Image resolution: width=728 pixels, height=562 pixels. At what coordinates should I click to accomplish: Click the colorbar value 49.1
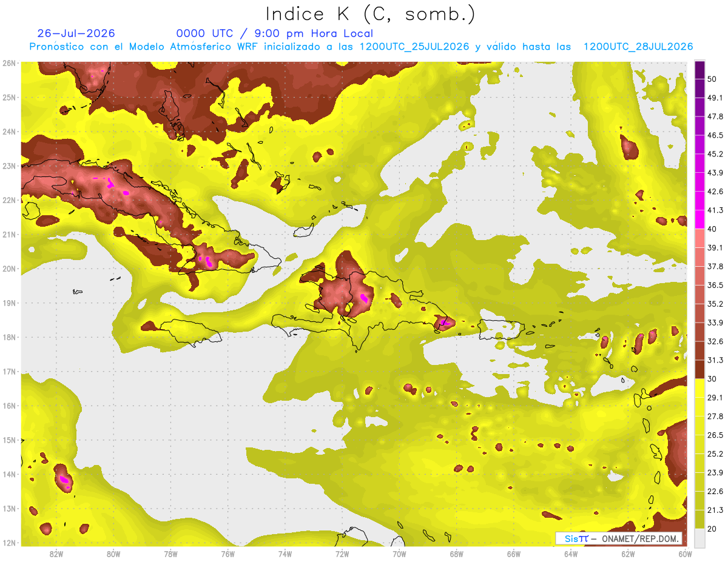715,98
